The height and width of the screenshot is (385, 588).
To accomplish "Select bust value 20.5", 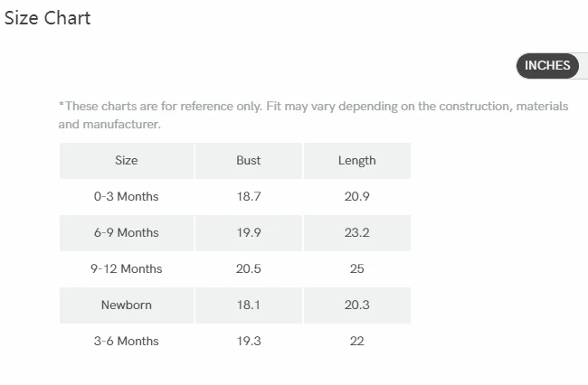I will [x=249, y=268].
